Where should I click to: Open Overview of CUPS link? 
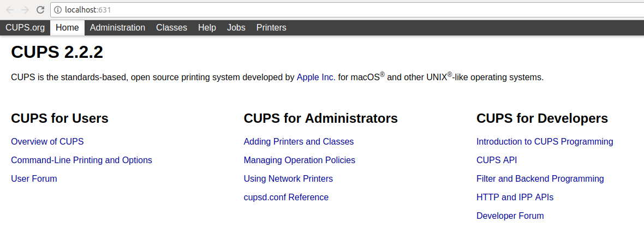[x=47, y=141]
